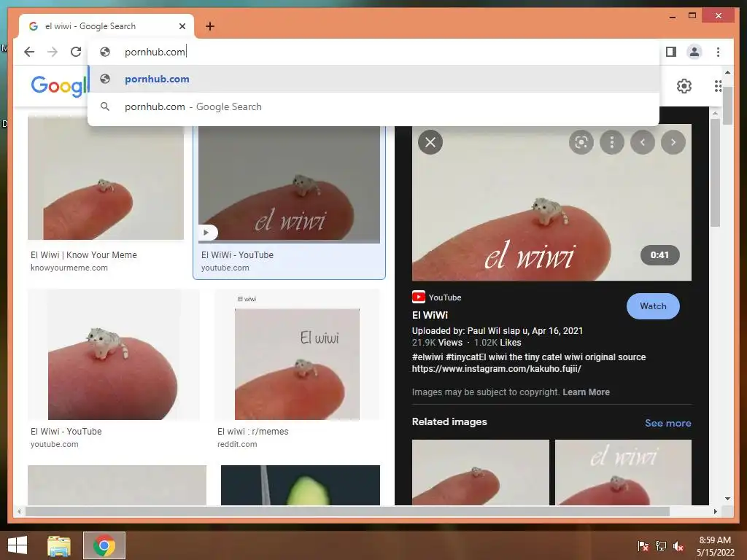
Task: Open the preview panel three-dot options
Action: (x=612, y=142)
